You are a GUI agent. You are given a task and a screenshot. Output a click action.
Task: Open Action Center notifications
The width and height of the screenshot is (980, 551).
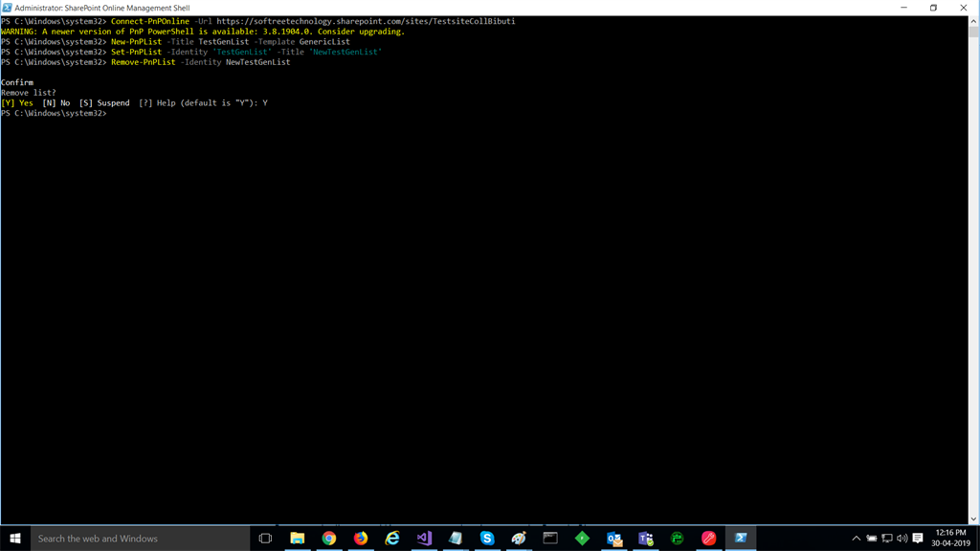(x=917, y=538)
